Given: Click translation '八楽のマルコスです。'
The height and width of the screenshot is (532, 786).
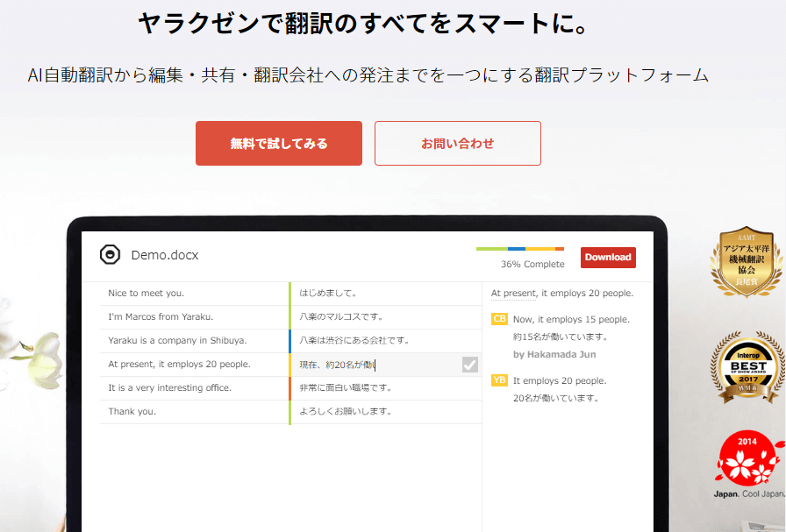Looking at the screenshot, I should [x=341, y=316].
